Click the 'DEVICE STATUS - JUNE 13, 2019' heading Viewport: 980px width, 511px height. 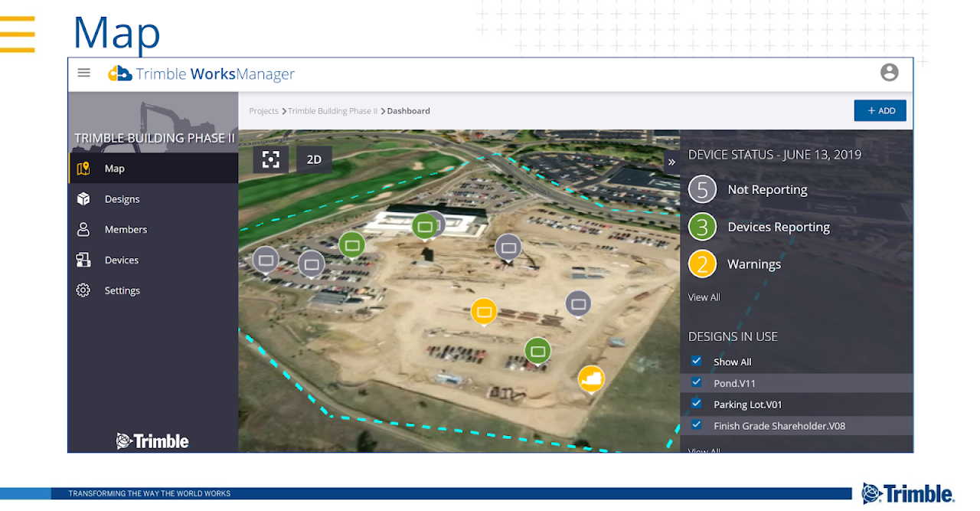[775, 154]
